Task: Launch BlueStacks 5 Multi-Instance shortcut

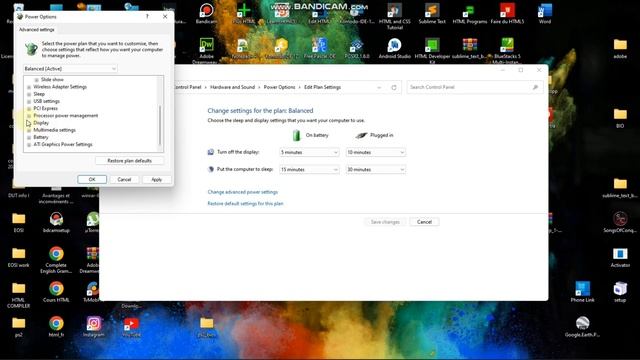Action: tap(507, 50)
